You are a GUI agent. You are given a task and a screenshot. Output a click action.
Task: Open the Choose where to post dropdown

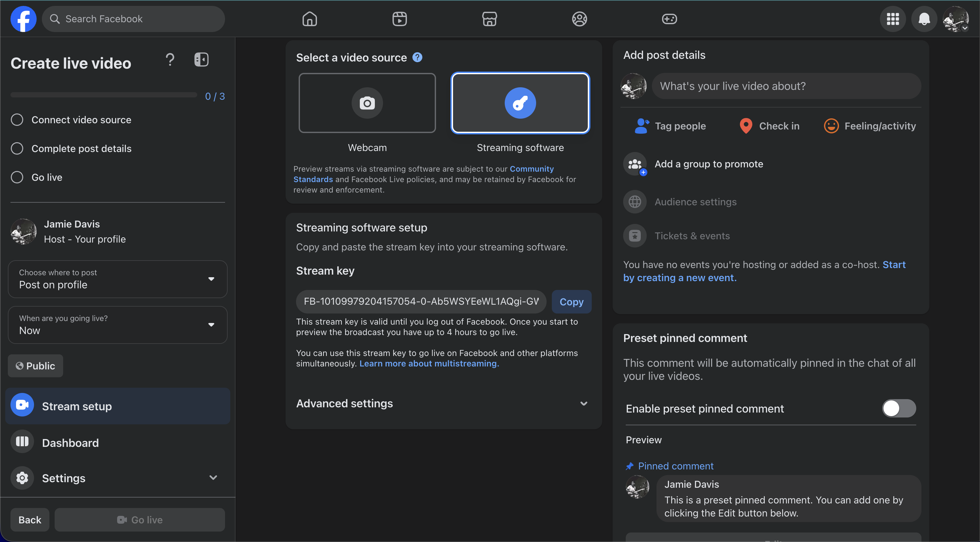[x=117, y=279]
